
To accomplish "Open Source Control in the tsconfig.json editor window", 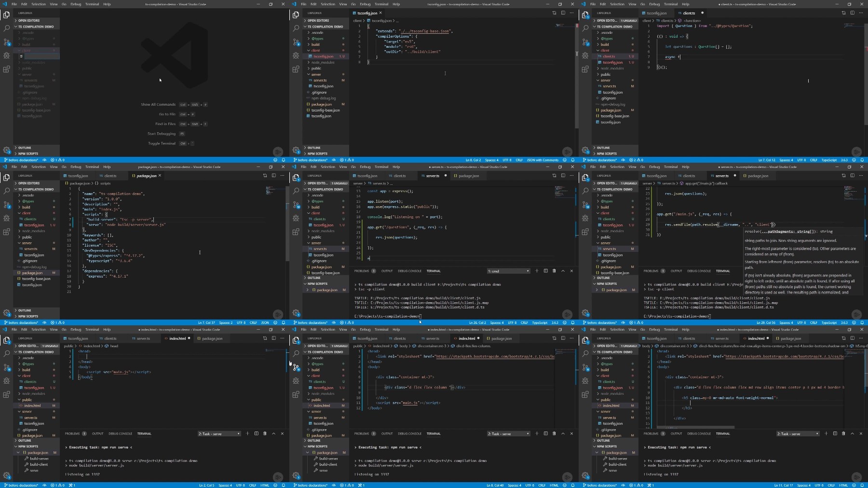I will [296, 42].
